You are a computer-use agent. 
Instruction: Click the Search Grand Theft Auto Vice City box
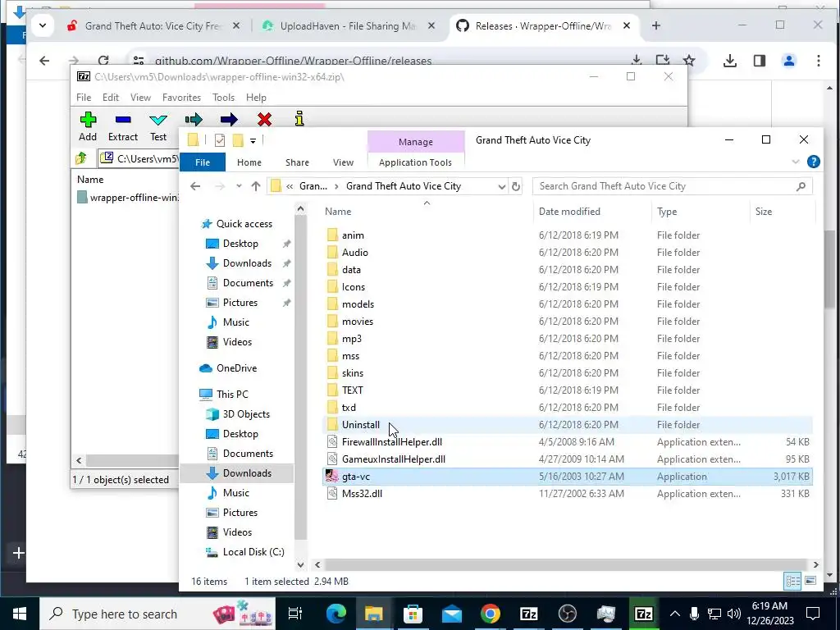click(673, 186)
